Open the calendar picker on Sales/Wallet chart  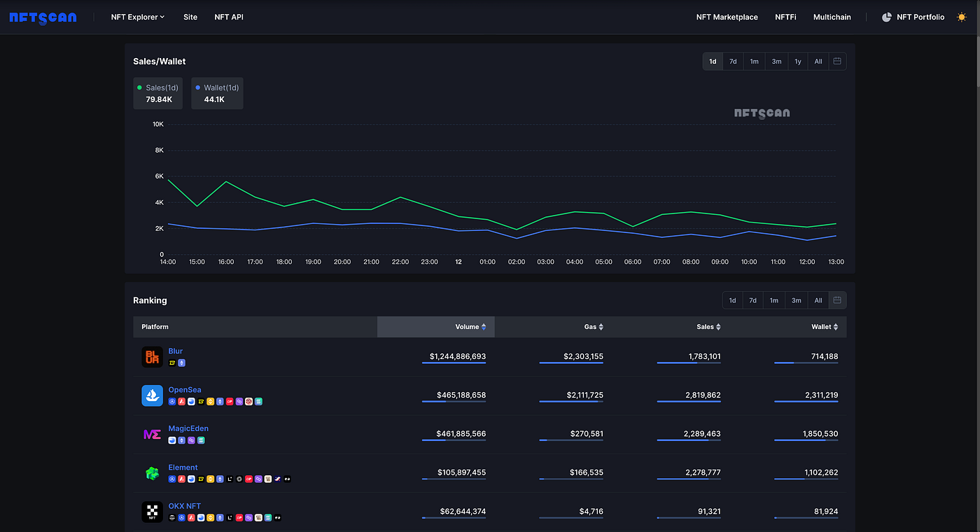tap(837, 61)
